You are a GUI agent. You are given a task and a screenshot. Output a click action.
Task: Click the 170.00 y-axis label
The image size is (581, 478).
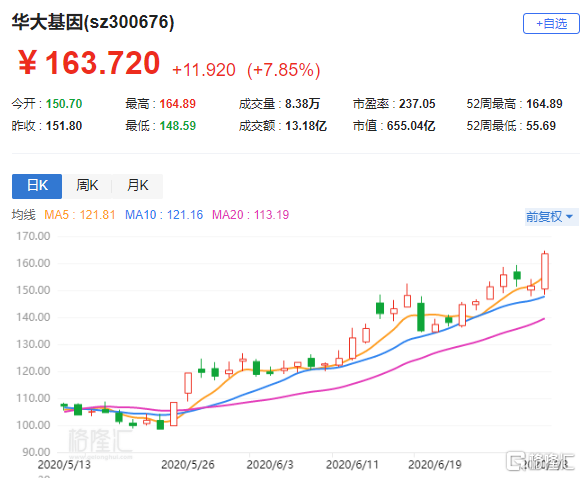[x=33, y=236]
